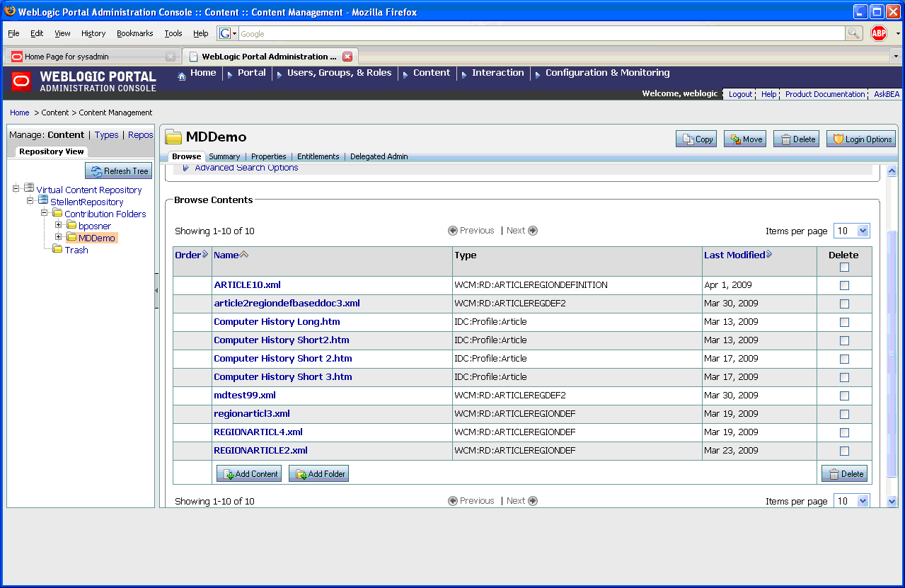Click the Contribution Folders folder icon
This screenshot has height=588, width=905.
click(x=57, y=212)
